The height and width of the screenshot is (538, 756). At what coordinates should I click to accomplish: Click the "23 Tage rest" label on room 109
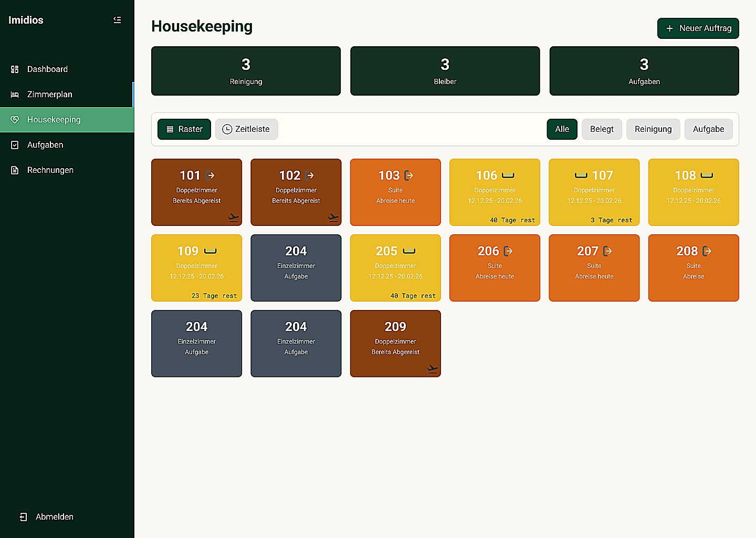pos(214,296)
